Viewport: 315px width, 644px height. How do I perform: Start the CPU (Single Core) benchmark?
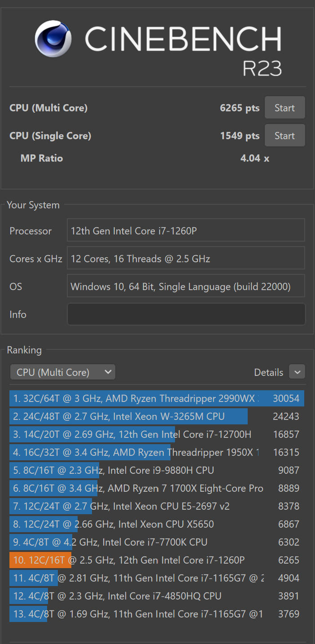pyautogui.click(x=284, y=135)
